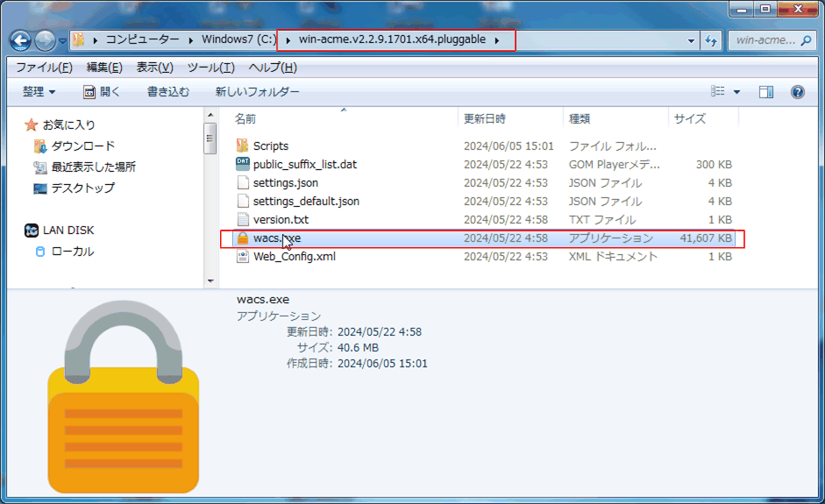Image resolution: width=825 pixels, height=504 pixels.
Task: Open help with the question mark icon
Action: [798, 92]
